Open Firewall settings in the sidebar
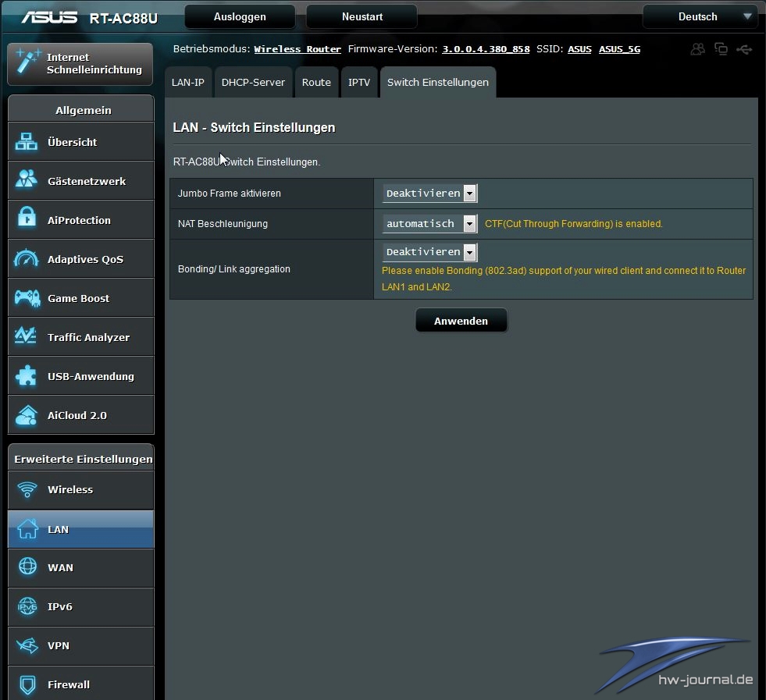Image resolution: width=766 pixels, height=700 pixels. 81,684
